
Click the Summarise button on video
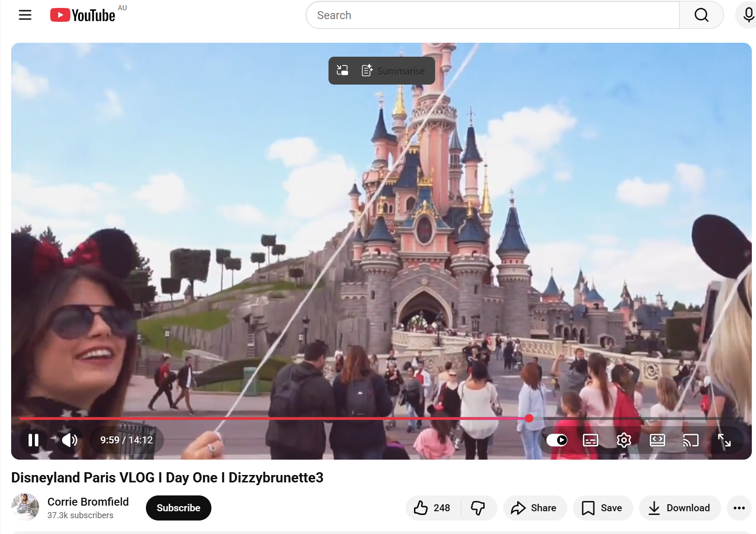point(393,71)
